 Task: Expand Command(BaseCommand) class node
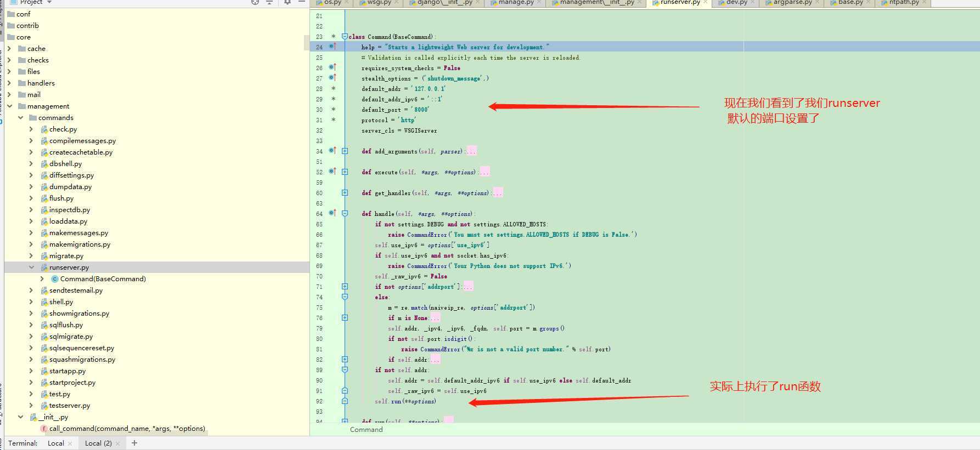tap(42, 279)
